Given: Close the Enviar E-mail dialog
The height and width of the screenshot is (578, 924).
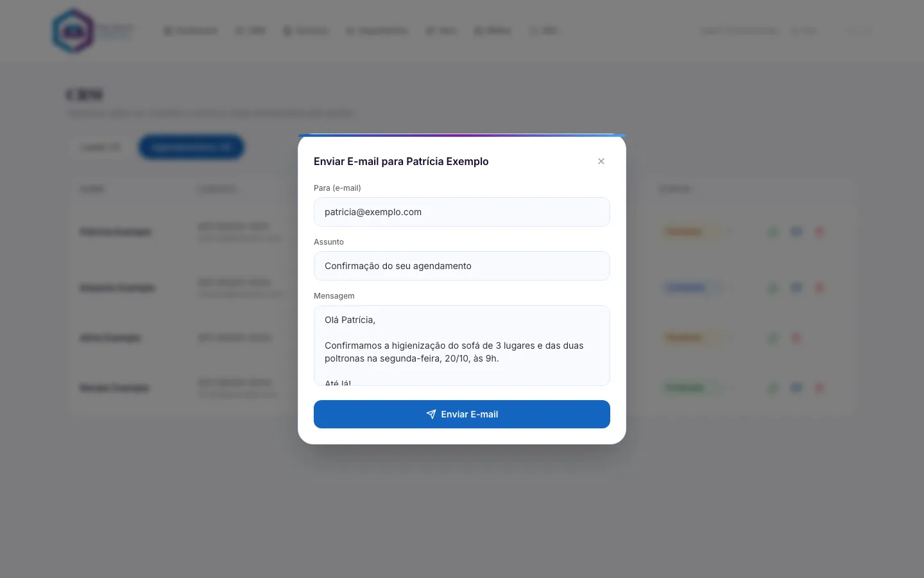Looking at the screenshot, I should 601,161.
